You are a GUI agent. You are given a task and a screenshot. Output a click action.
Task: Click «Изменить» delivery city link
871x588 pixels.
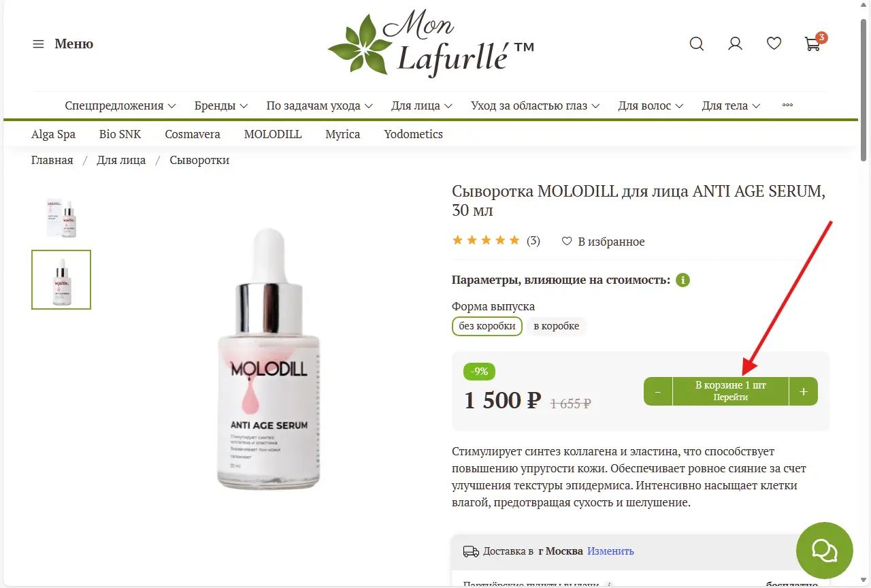pyautogui.click(x=610, y=551)
